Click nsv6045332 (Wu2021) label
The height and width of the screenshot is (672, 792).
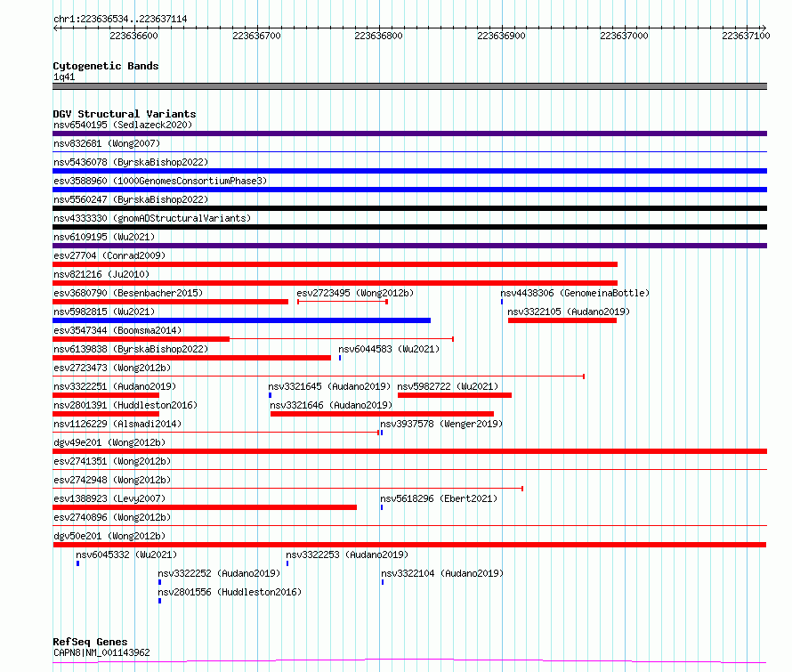click(x=126, y=555)
